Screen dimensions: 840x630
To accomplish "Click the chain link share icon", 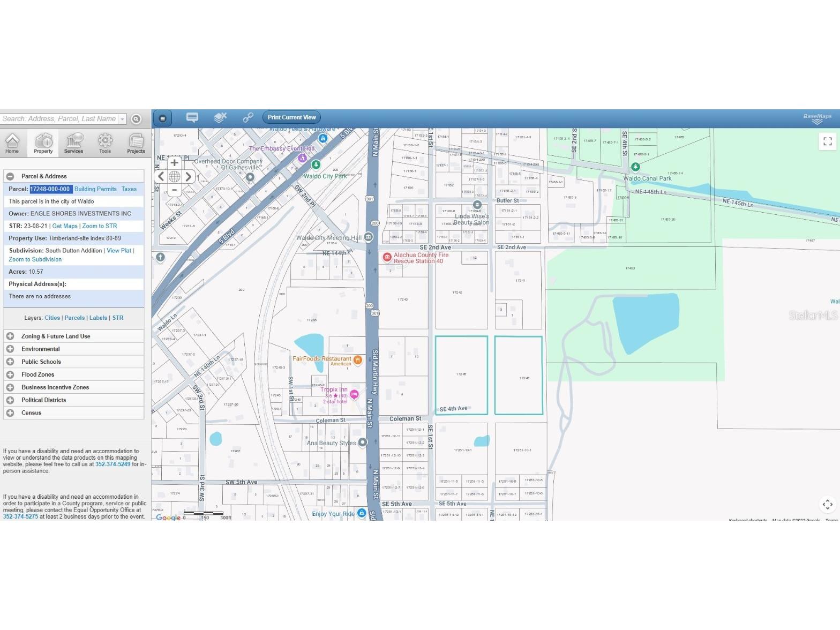I will pyautogui.click(x=247, y=117).
